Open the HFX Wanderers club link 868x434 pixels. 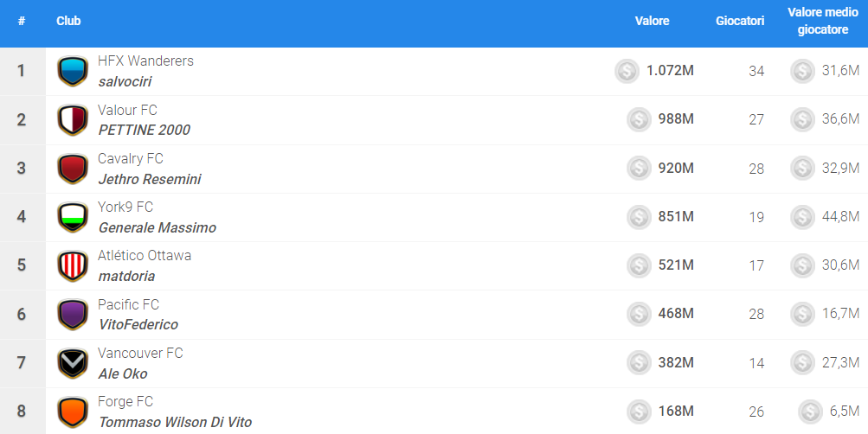point(145,61)
